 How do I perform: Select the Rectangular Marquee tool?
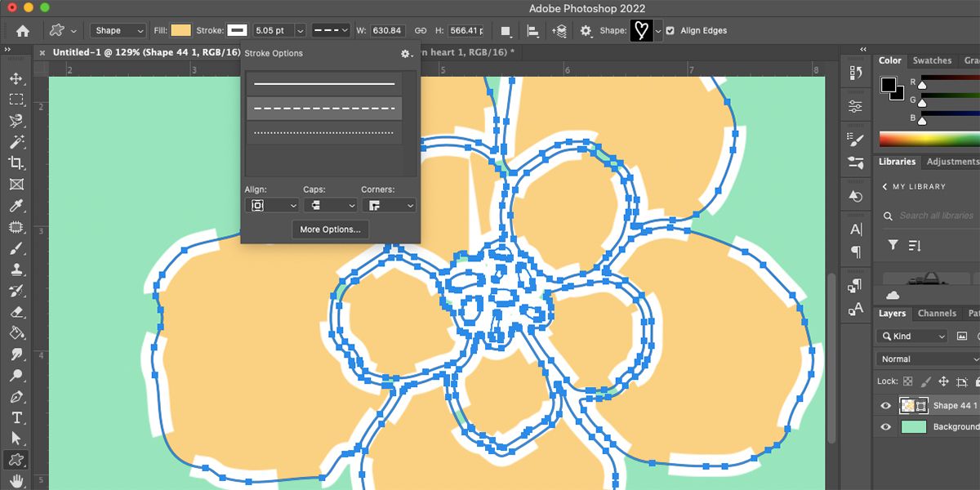tap(16, 100)
